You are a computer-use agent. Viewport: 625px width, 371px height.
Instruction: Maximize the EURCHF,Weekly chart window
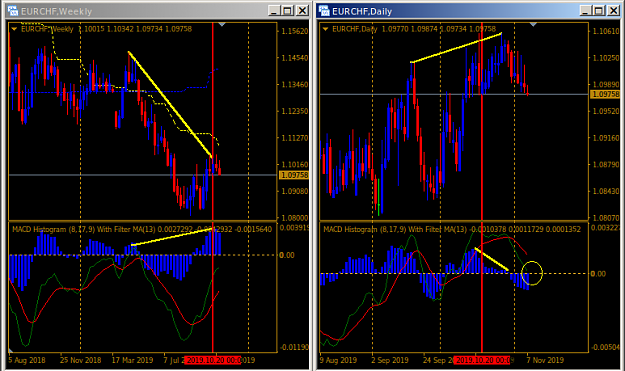(288, 11)
